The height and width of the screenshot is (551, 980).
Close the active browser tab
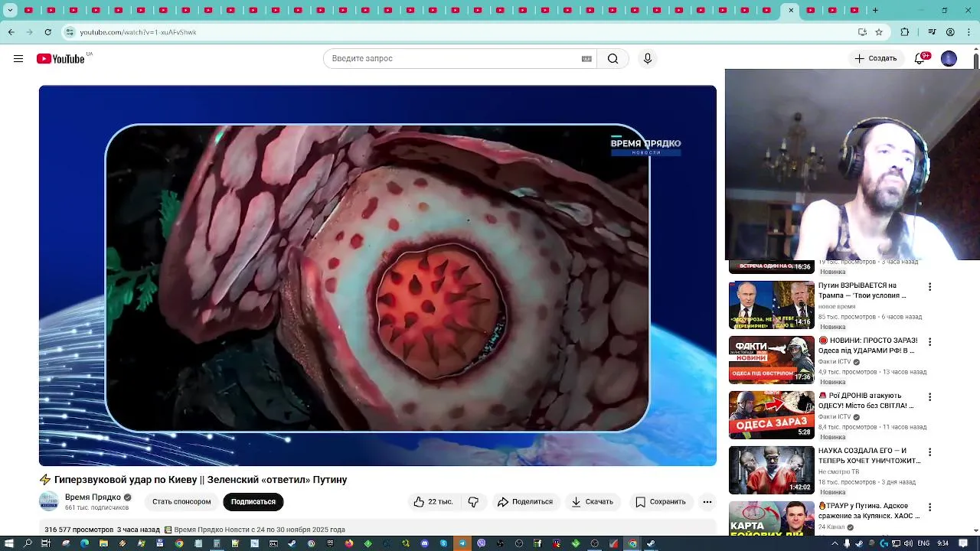click(791, 10)
